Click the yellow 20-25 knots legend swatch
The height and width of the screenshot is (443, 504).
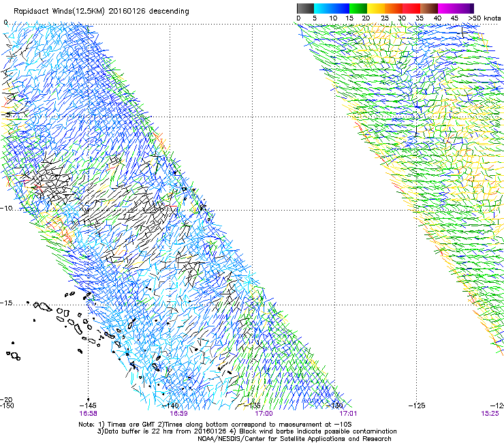point(376,8)
